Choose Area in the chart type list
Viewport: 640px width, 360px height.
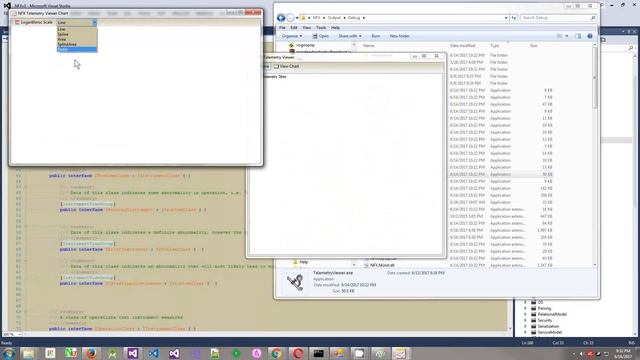click(x=77, y=39)
